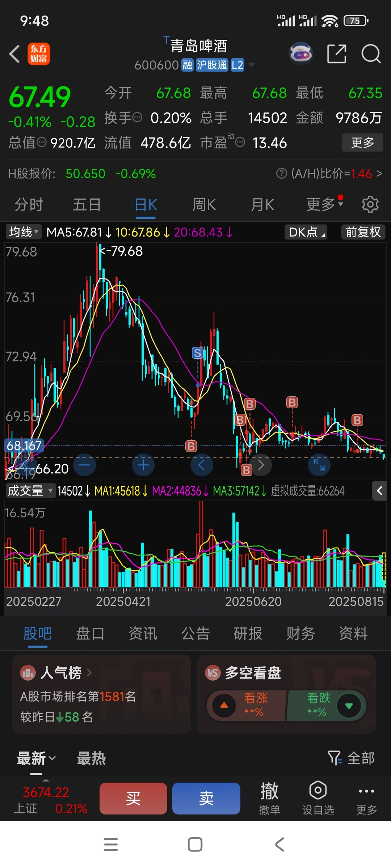The width and height of the screenshot is (391, 868).
Task: Add to watchlist via 设自选
Action: coord(318,798)
